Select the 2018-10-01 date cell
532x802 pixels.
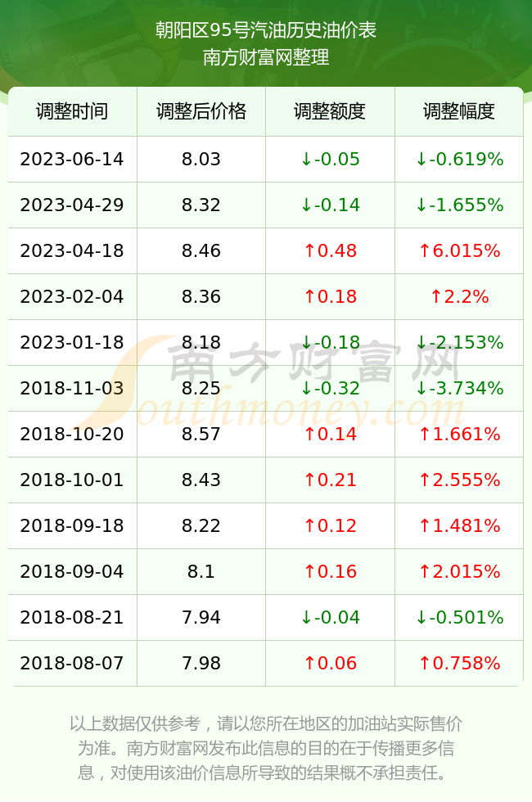72,480
